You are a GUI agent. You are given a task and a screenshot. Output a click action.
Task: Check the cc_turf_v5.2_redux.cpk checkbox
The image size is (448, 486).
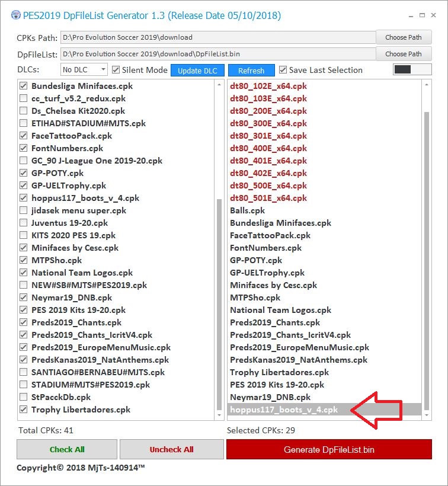point(23,98)
